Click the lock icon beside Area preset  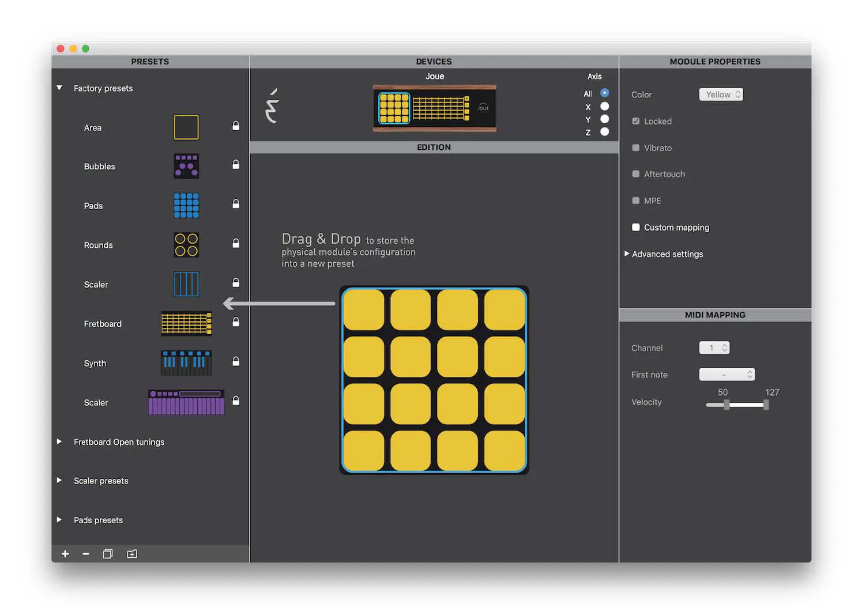(236, 126)
